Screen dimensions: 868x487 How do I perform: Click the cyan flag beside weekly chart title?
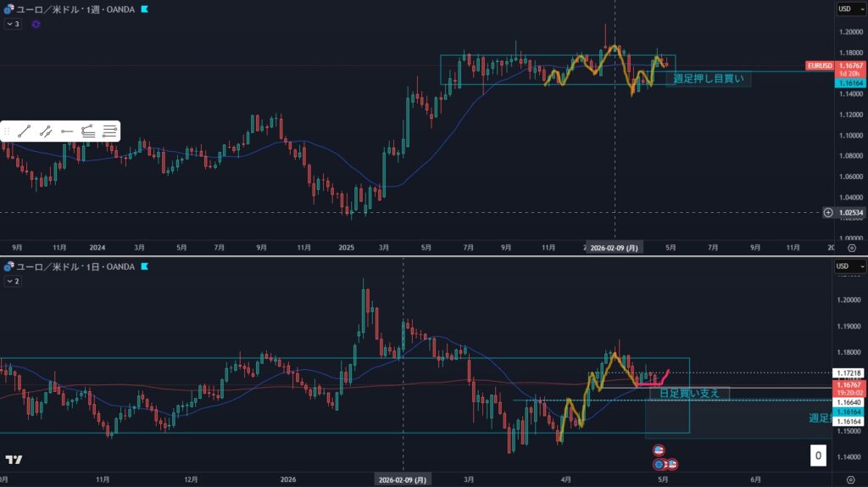[x=145, y=8]
